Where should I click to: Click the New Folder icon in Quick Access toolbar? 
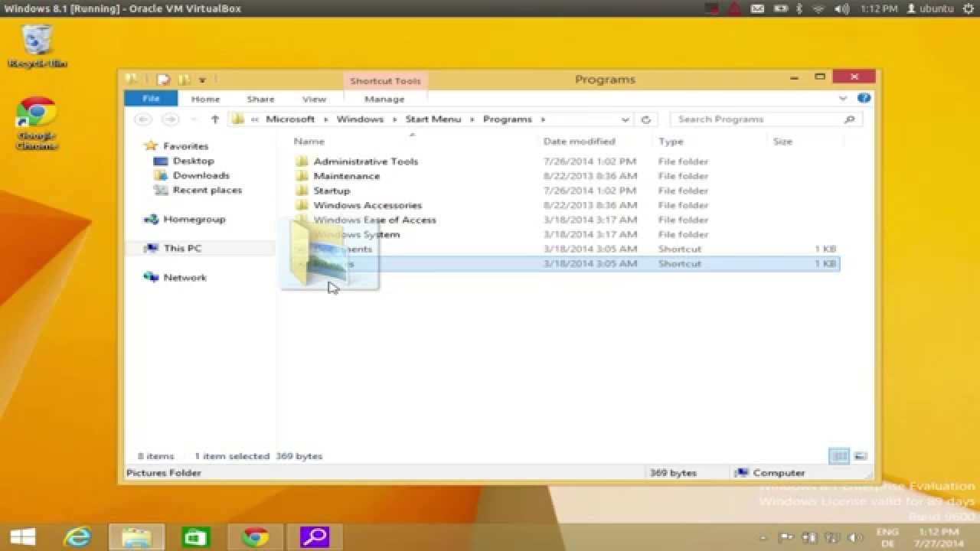pos(184,80)
